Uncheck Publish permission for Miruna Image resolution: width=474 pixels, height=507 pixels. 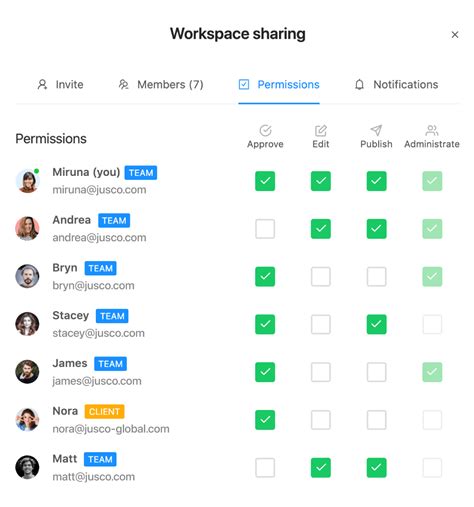pyautogui.click(x=376, y=181)
